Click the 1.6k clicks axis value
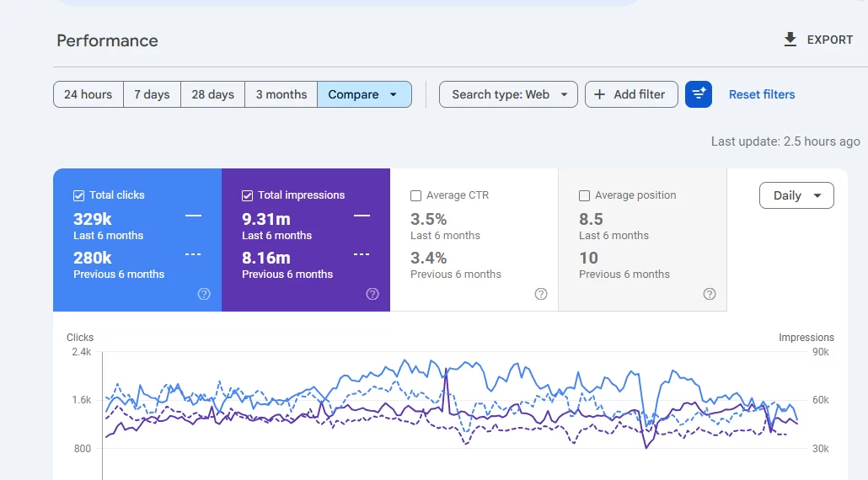 [x=82, y=400]
